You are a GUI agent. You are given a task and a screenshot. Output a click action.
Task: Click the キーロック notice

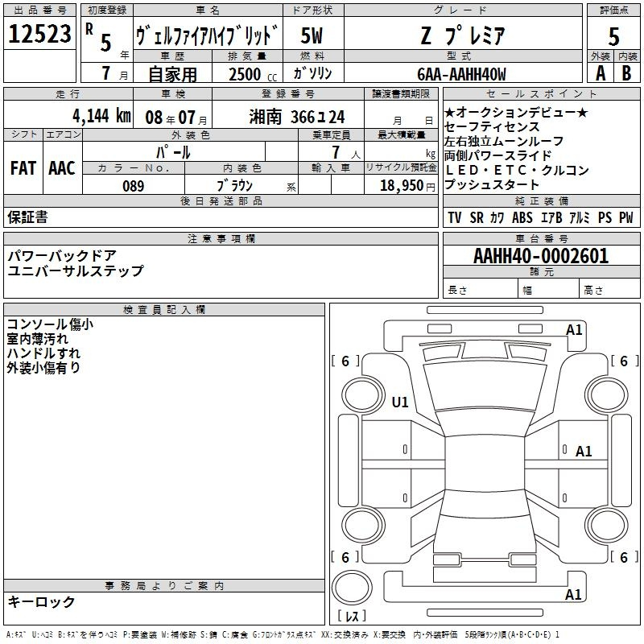(41, 602)
